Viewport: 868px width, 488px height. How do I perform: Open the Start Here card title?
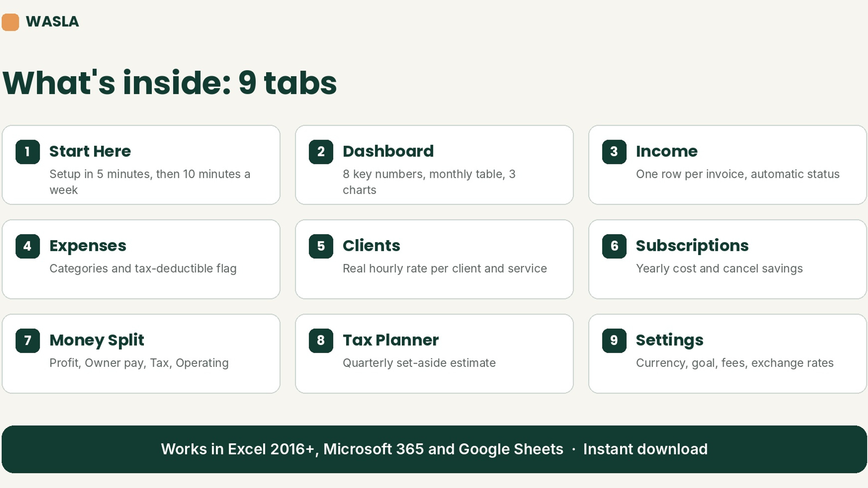coord(90,151)
